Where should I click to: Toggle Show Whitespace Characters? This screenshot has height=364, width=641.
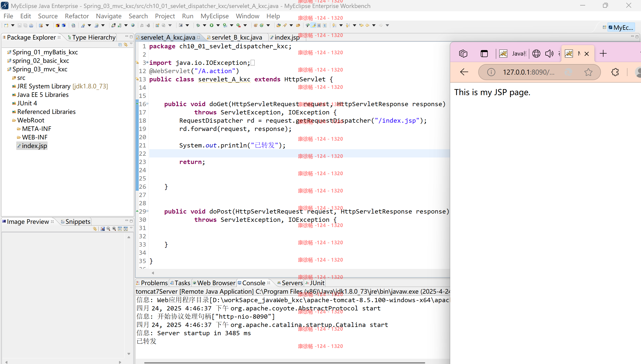coord(325,25)
